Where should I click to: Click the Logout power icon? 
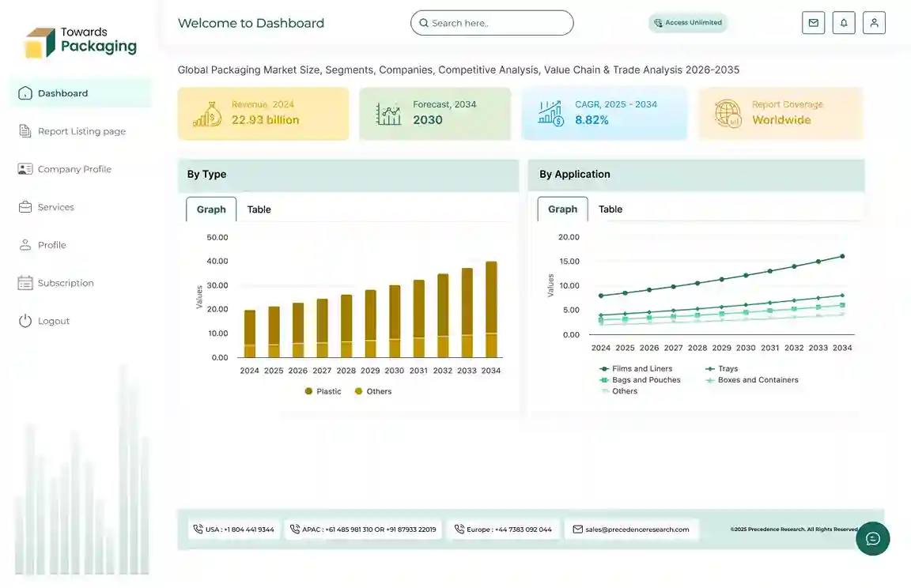coord(25,321)
